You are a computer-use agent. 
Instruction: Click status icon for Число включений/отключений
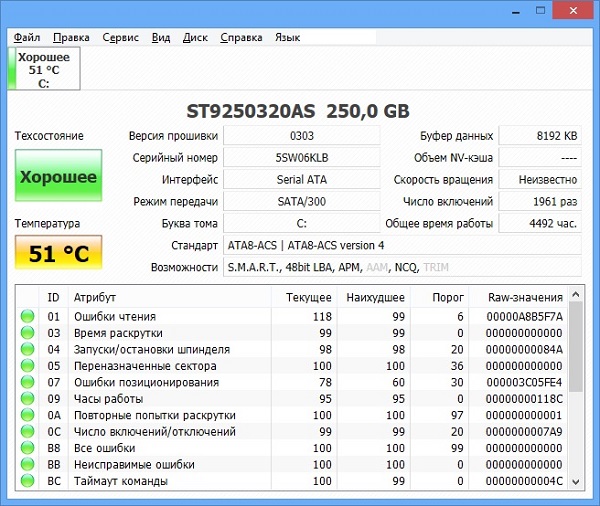click(28, 431)
